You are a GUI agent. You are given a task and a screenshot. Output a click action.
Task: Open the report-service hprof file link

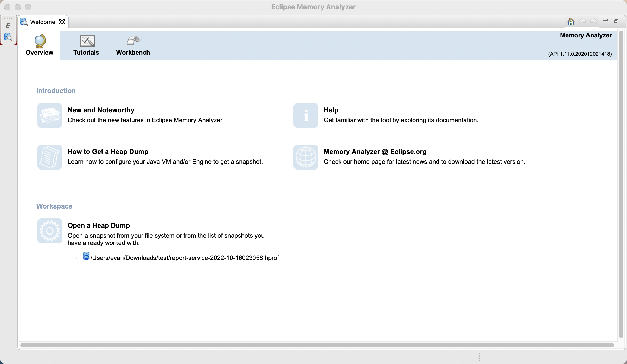185,258
